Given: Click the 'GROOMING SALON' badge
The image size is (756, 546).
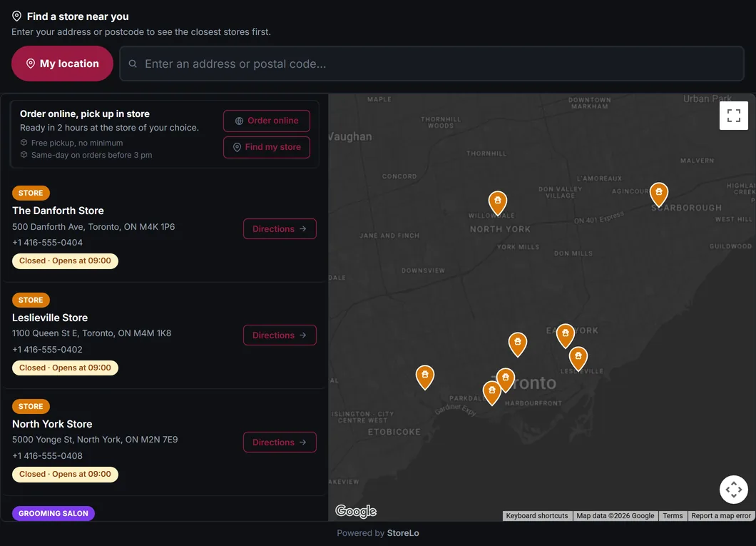Looking at the screenshot, I should [x=53, y=514].
